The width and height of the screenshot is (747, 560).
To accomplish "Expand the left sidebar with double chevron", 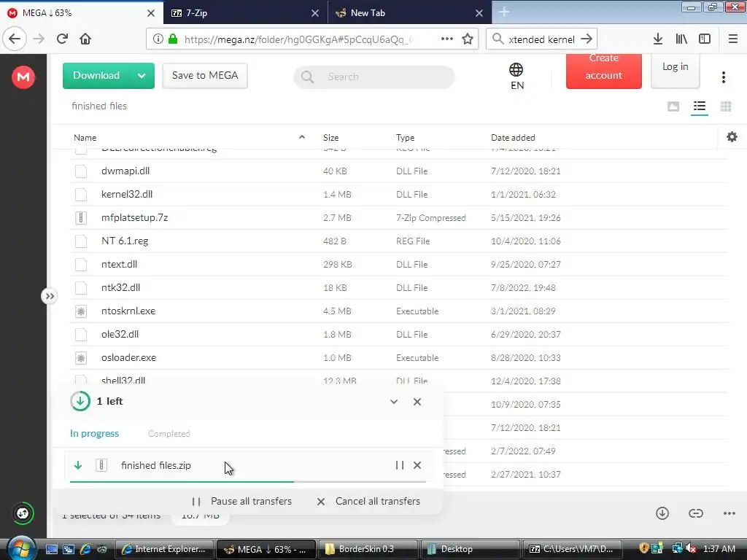I will (x=50, y=296).
